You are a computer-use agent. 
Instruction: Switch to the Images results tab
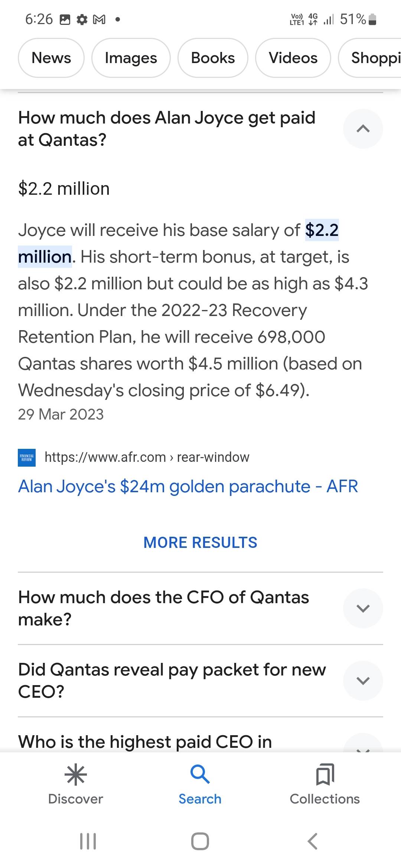pyautogui.click(x=130, y=58)
